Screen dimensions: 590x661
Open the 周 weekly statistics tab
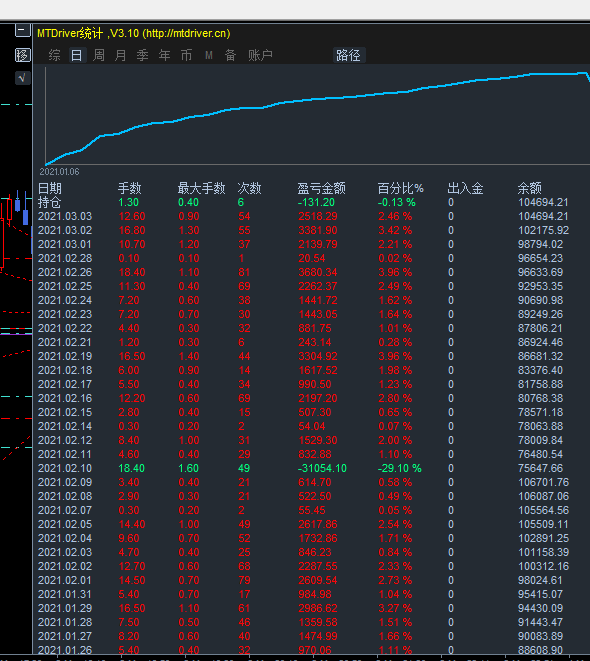coord(99,55)
